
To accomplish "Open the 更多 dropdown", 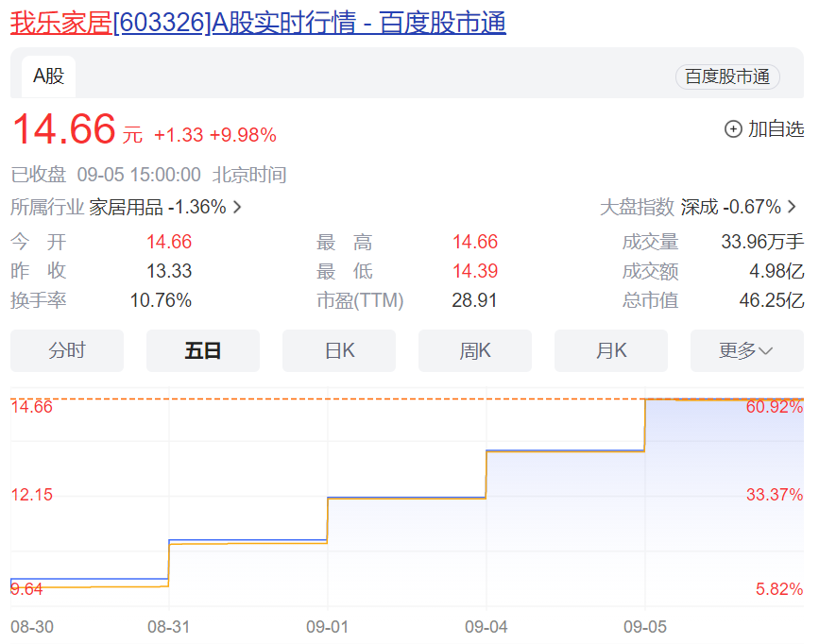I will [x=747, y=350].
